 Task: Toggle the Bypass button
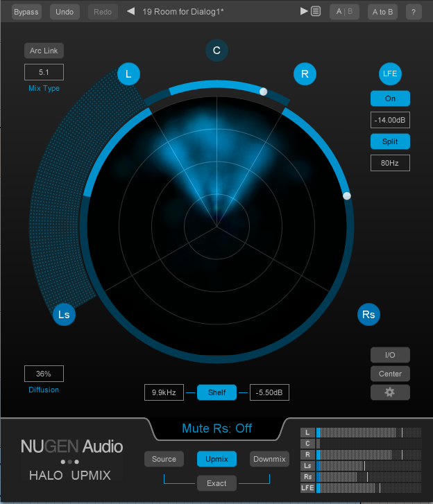click(26, 12)
